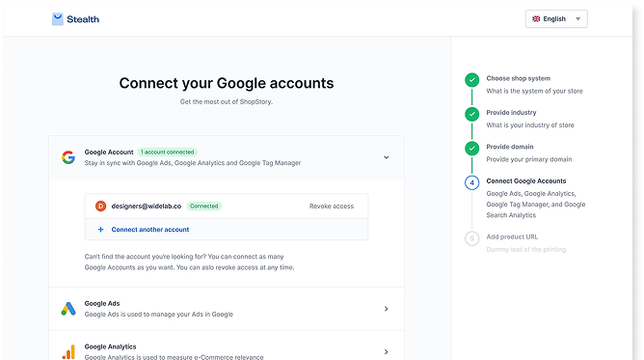Click the orange D avatar for designers@widelab.co
The image size is (644, 360).
[100, 206]
